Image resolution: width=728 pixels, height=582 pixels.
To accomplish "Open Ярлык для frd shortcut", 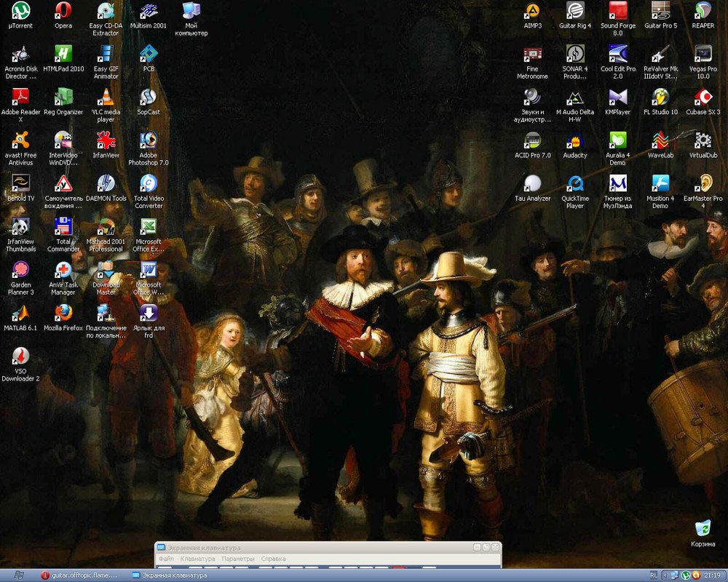I will pos(149,321).
